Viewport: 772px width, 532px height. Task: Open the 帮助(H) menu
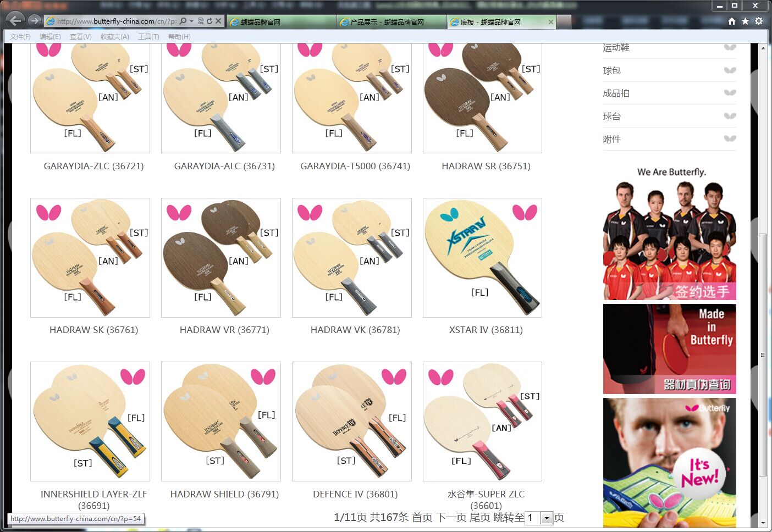click(x=179, y=37)
